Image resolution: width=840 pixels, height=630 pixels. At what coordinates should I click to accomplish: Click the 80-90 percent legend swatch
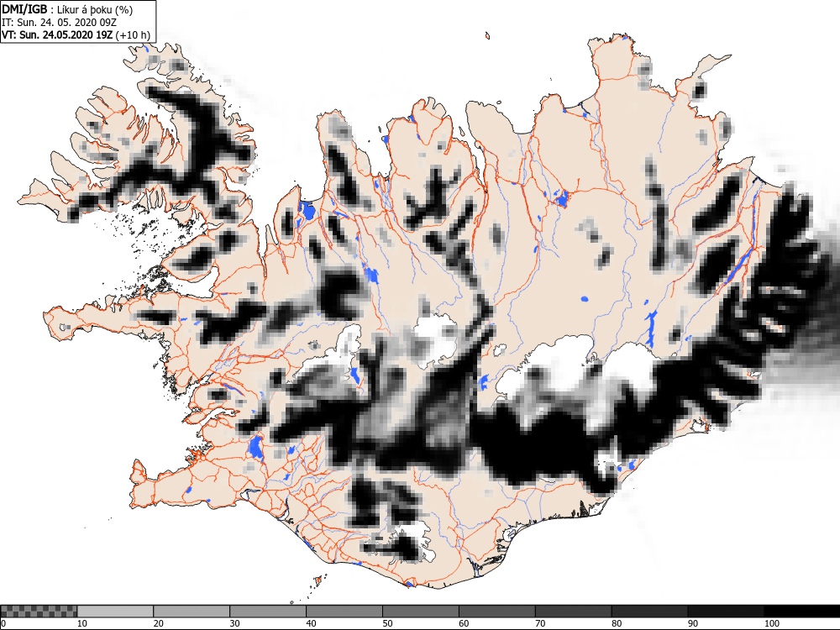tap(649, 612)
